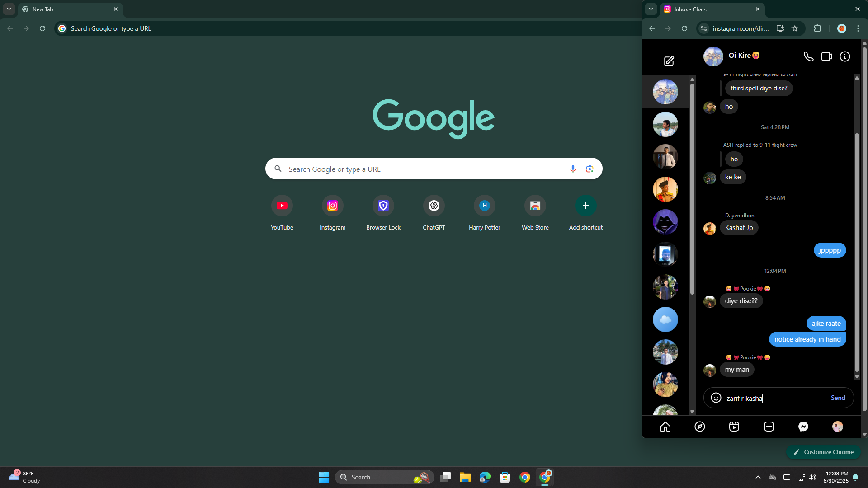
Task: Create a new Instagram post
Action: [769, 427]
